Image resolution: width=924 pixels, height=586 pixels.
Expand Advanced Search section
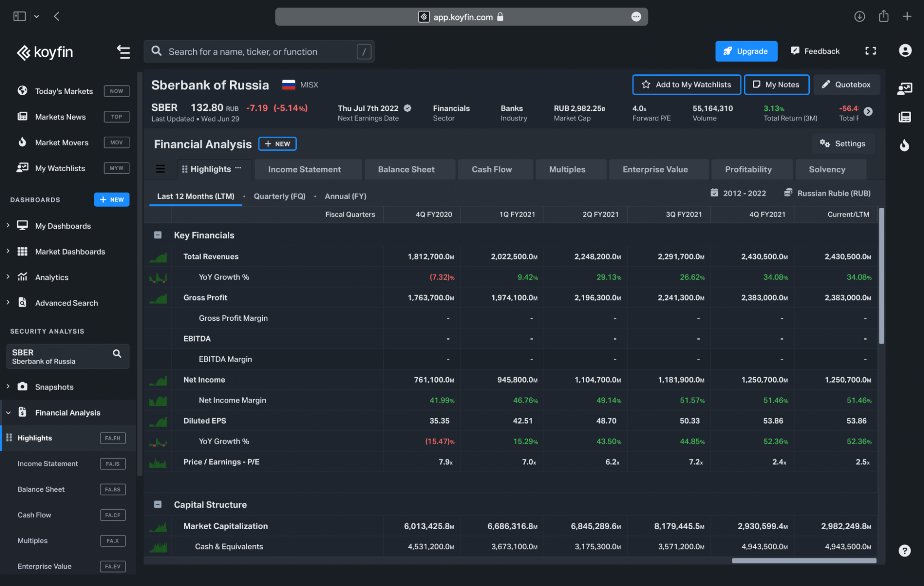[8, 302]
